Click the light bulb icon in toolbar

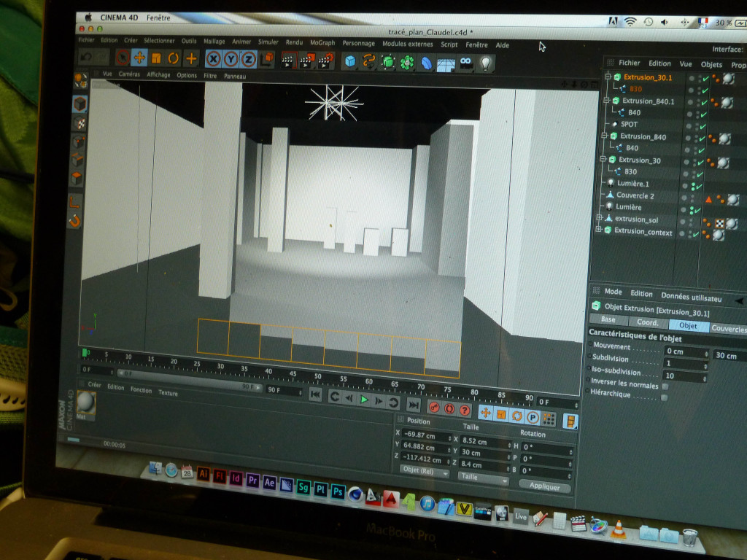pyautogui.click(x=484, y=64)
